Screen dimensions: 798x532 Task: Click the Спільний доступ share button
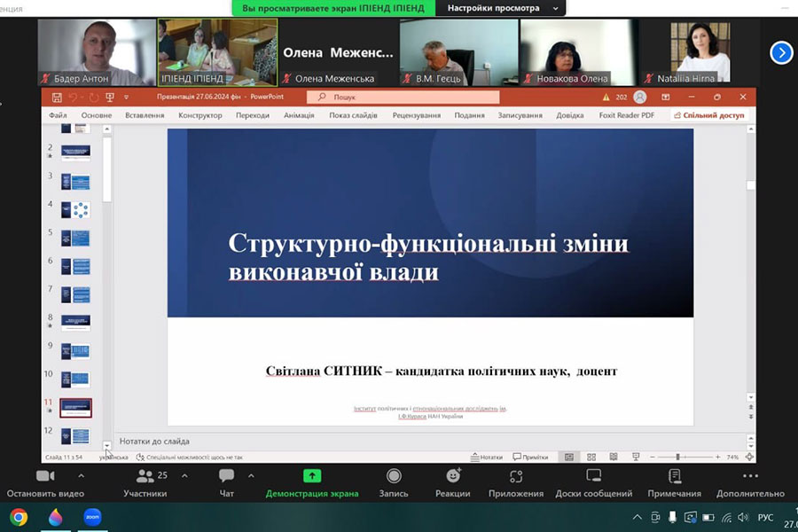tap(710, 115)
